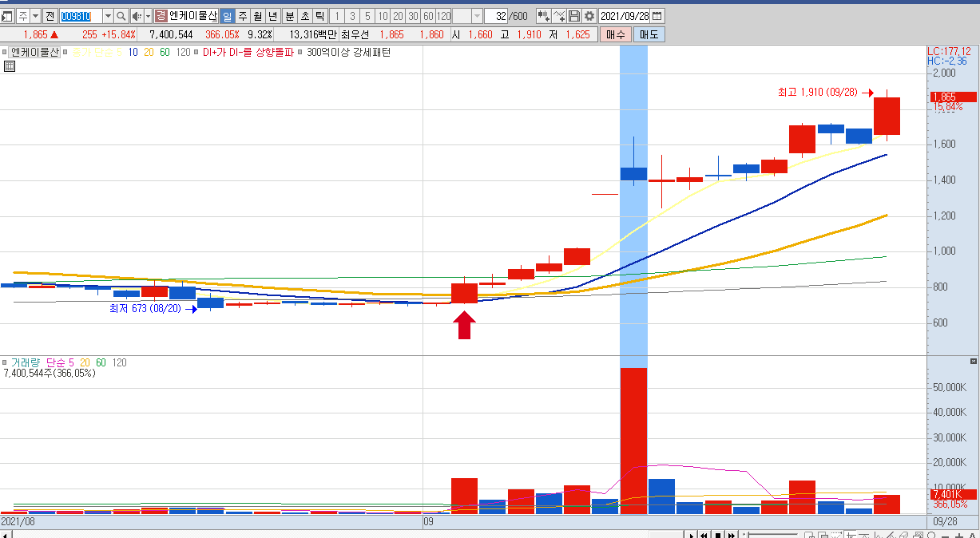Click the 10 moving average legend
Viewport: 980px width, 538px height.
point(133,52)
